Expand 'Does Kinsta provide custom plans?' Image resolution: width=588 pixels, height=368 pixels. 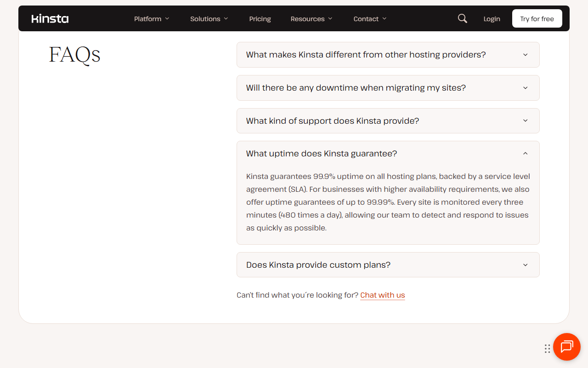point(388,265)
